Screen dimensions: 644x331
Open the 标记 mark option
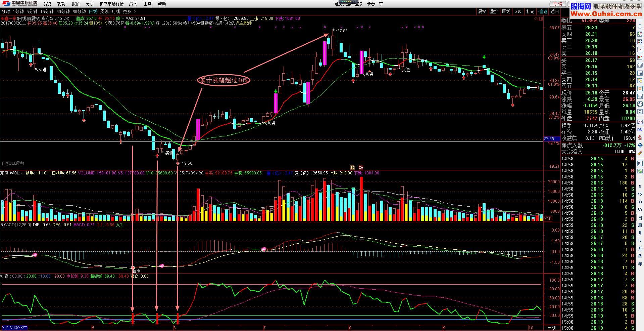click(531, 11)
